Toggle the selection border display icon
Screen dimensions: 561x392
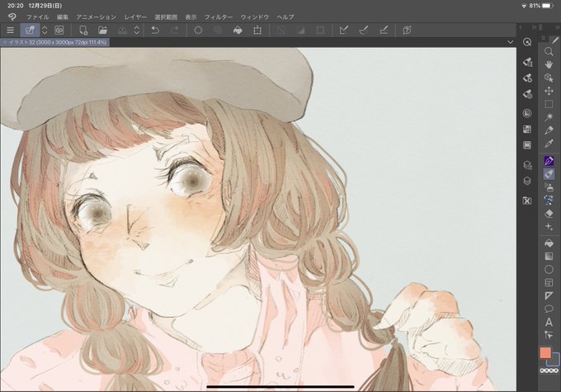tap(320, 31)
